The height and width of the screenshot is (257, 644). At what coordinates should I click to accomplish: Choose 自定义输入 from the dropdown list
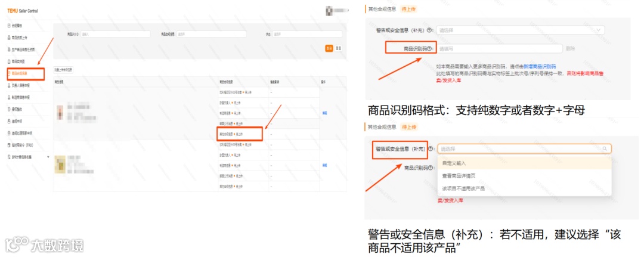[525, 163]
